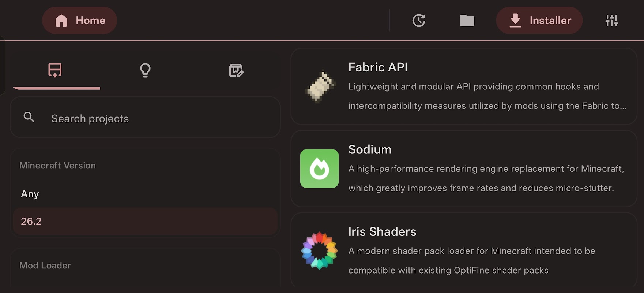Switch to the edit list tab
Image resolution: width=644 pixels, height=293 pixels.
point(236,70)
